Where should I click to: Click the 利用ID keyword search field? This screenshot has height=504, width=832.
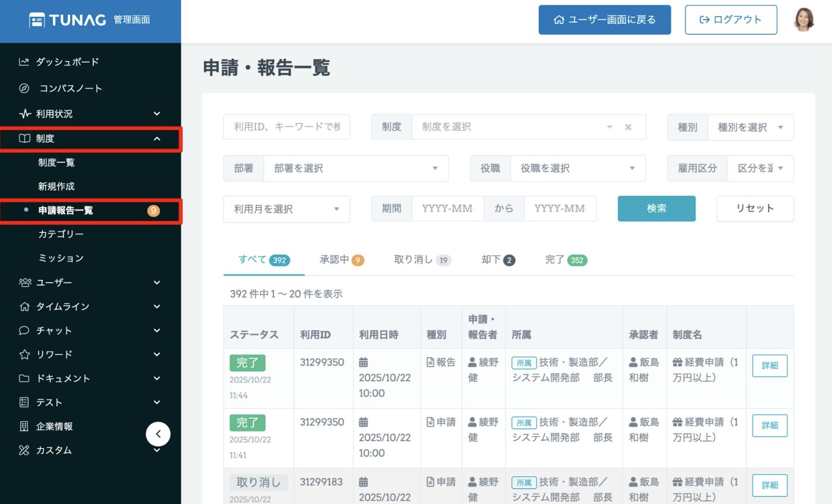coord(286,126)
